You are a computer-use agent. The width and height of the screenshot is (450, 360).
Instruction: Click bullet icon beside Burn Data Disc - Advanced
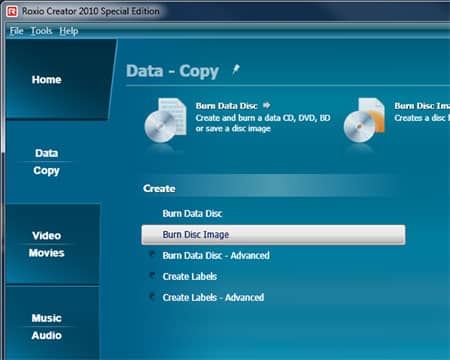point(152,255)
